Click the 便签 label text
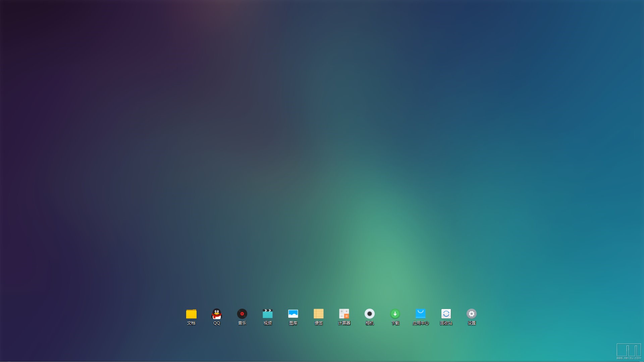Screen dimensions: 644x362 (x=319, y=323)
